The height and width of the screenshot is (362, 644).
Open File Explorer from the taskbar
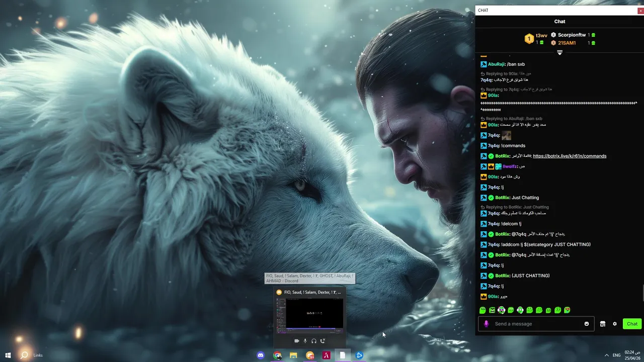(x=293, y=355)
